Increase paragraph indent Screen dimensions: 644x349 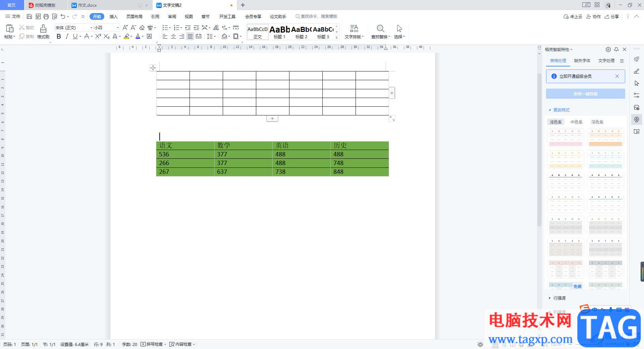point(196,28)
